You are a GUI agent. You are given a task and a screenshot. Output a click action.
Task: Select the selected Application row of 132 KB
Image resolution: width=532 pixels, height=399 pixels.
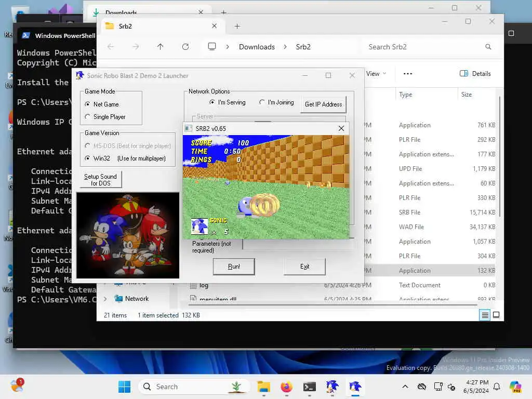point(431,271)
